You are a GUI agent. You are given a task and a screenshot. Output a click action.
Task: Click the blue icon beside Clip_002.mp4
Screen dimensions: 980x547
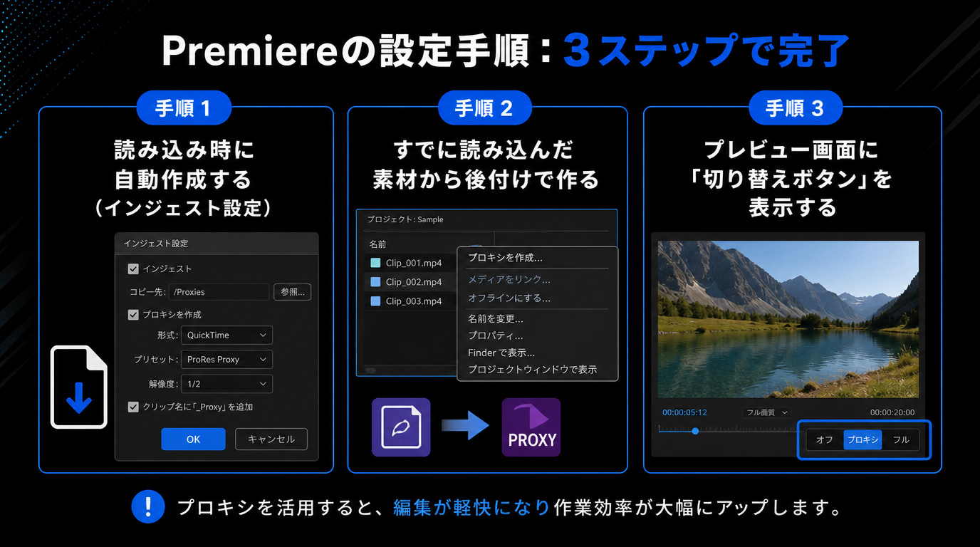(375, 282)
